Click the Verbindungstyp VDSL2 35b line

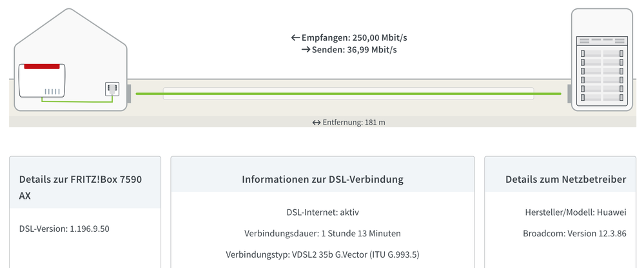(x=322, y=253)
